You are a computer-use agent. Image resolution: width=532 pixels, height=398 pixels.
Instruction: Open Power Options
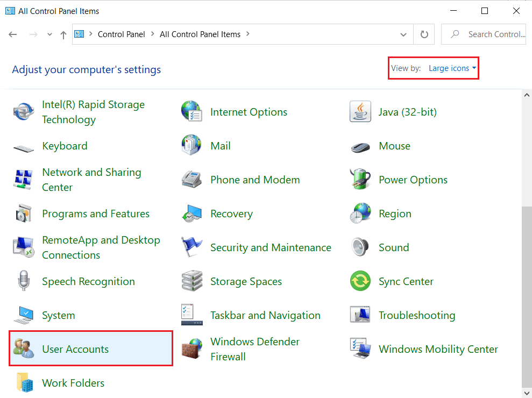tap(413, 180)
